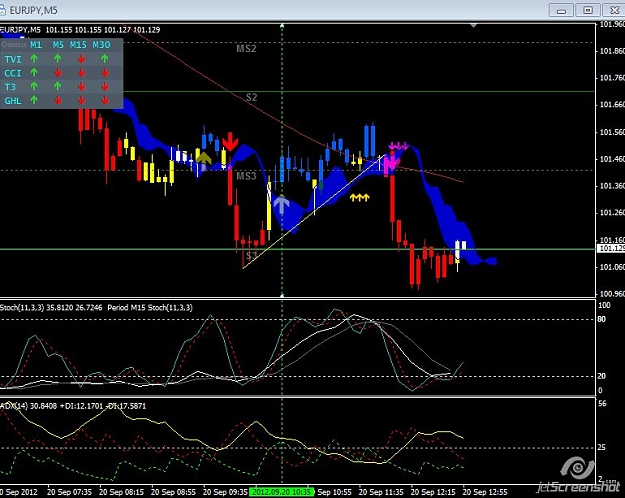
Task: Select the large magenta down arrow signal
Action: click(391, 163)
